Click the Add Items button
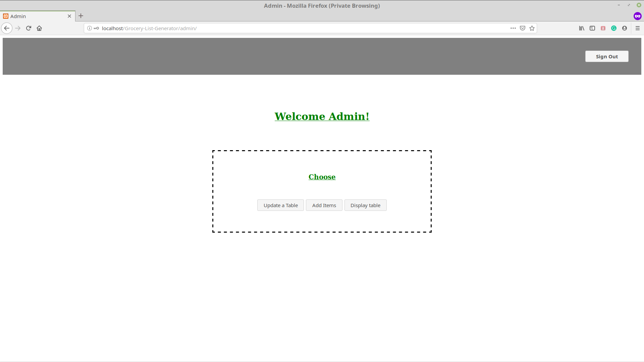This screenshot has width=644, height=362. 324,205
